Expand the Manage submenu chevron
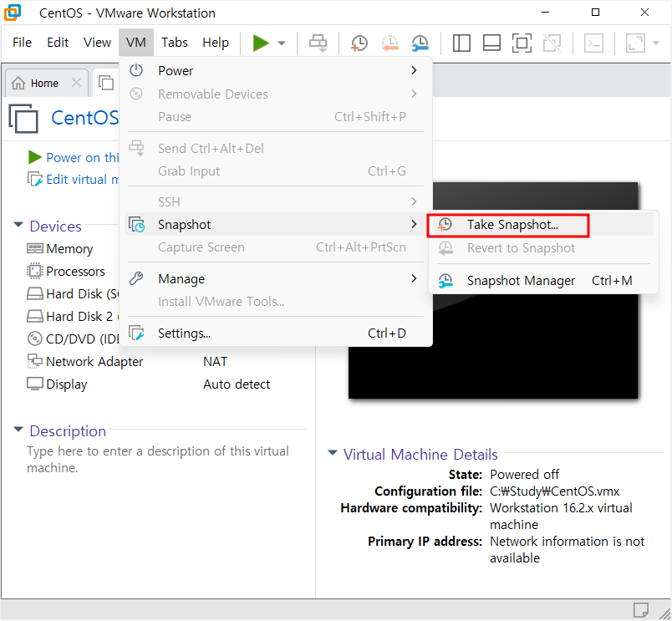This screenshot has height=621, width=672. click(414, 278)
